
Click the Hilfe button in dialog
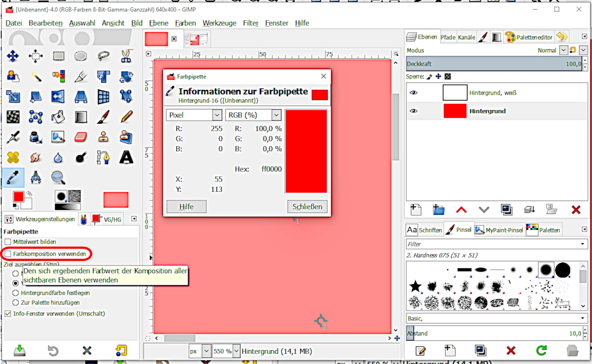186,207
